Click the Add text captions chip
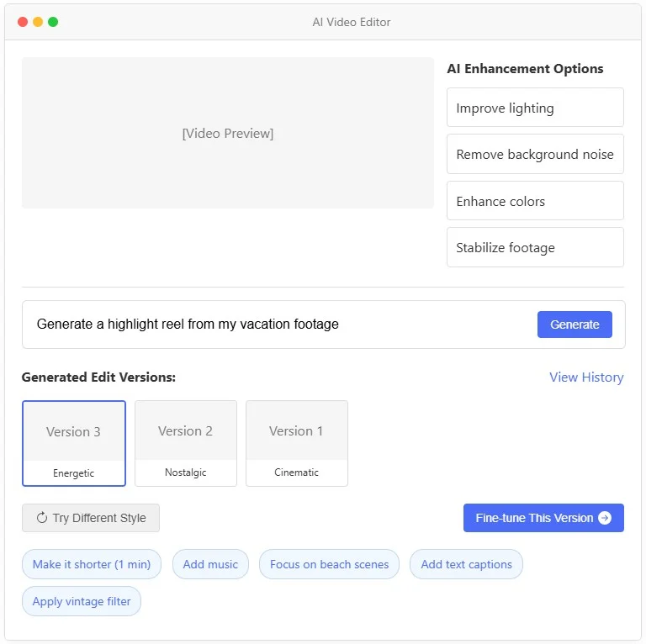Screen dimensions: 646x644 click(466, 563)
